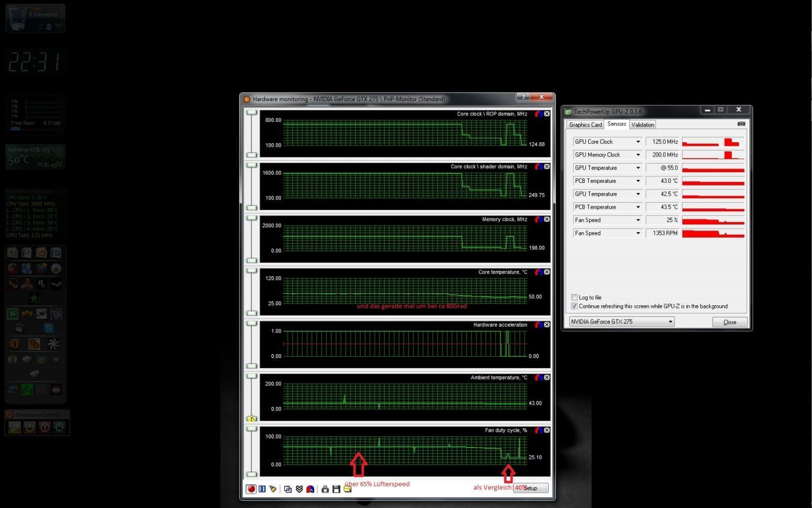Click the red record button in monitoring toolbar
Image resolution: width=812 pixels, height=508 pixels.
(251, 489)
